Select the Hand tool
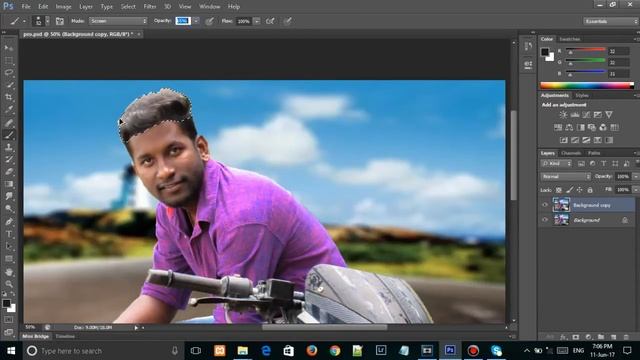This screenshot has width=640, height=360. pos(9,271)
